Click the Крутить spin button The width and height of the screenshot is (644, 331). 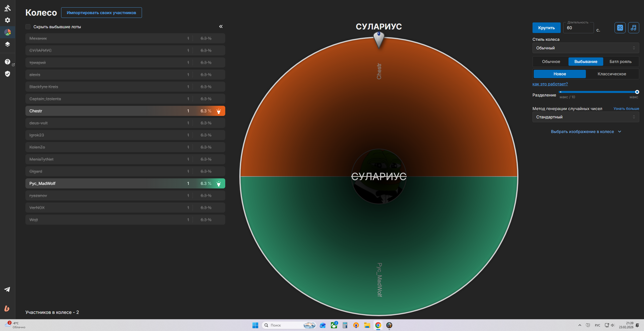coord(546,28)
